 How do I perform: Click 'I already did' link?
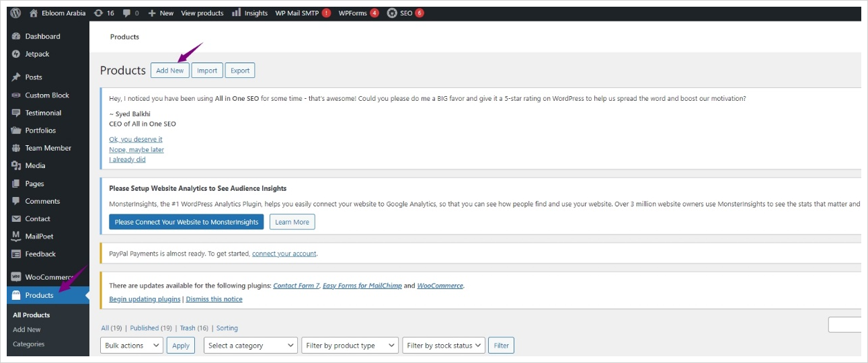(127, 159)
